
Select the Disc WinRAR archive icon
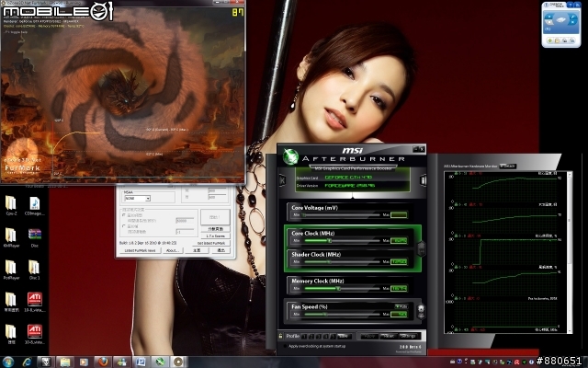(35, 237)
